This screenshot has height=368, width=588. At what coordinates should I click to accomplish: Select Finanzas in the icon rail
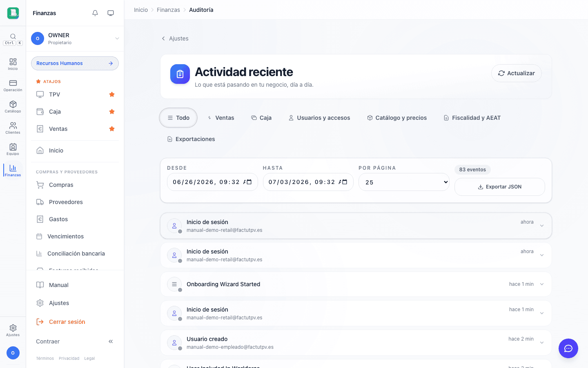point(13,171)
